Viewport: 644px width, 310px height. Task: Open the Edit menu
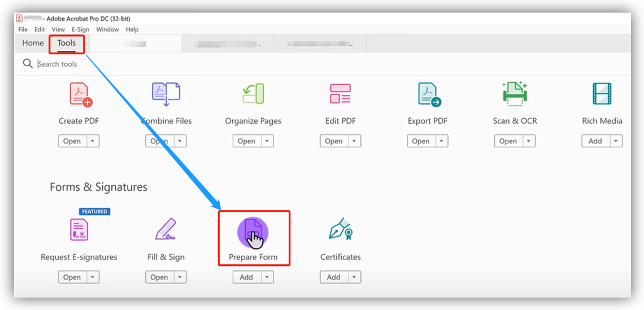click(40, 29)
